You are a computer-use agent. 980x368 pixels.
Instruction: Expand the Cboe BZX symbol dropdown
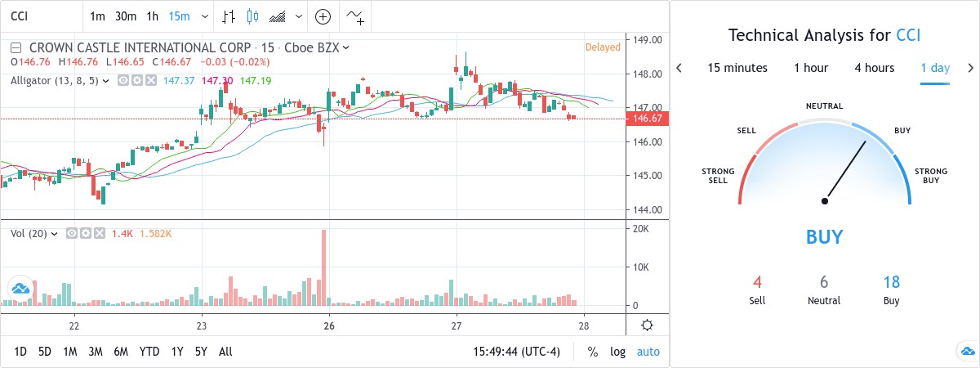(346, 47)
